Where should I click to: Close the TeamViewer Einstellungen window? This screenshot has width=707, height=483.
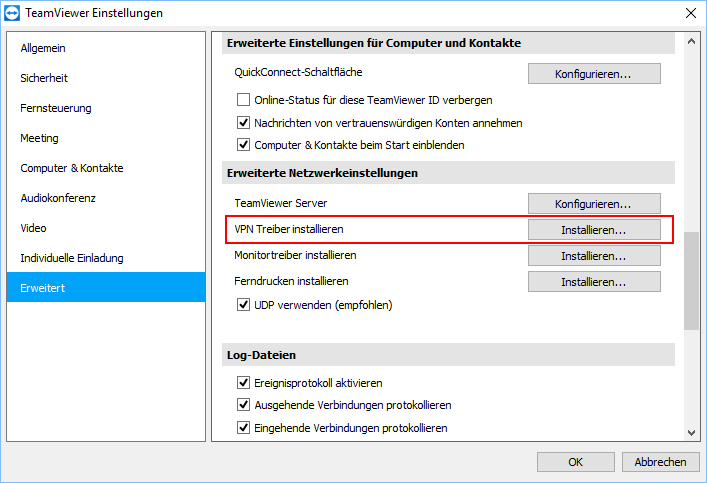(x=690, y=13)
